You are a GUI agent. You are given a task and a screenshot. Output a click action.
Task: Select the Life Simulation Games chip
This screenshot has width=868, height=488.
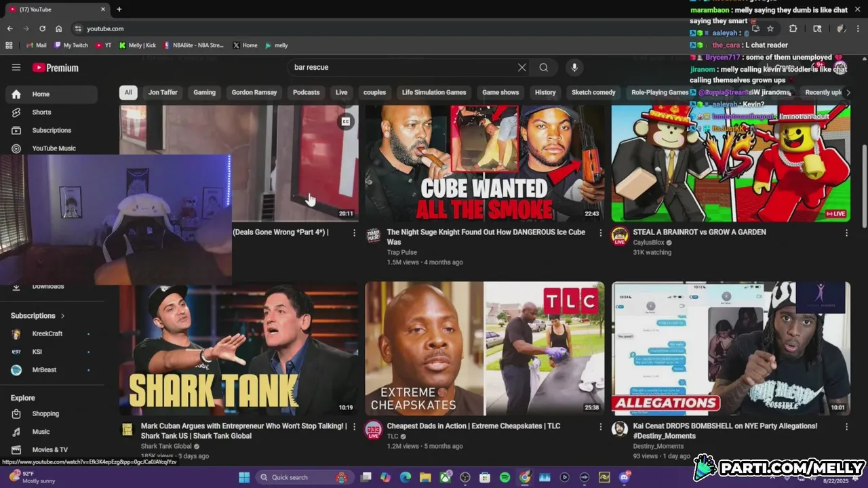tap(434, 92)
